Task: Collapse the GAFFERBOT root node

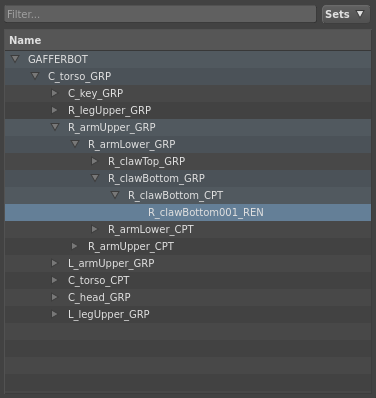Action: pyautogui.click(x=15, y=59)
